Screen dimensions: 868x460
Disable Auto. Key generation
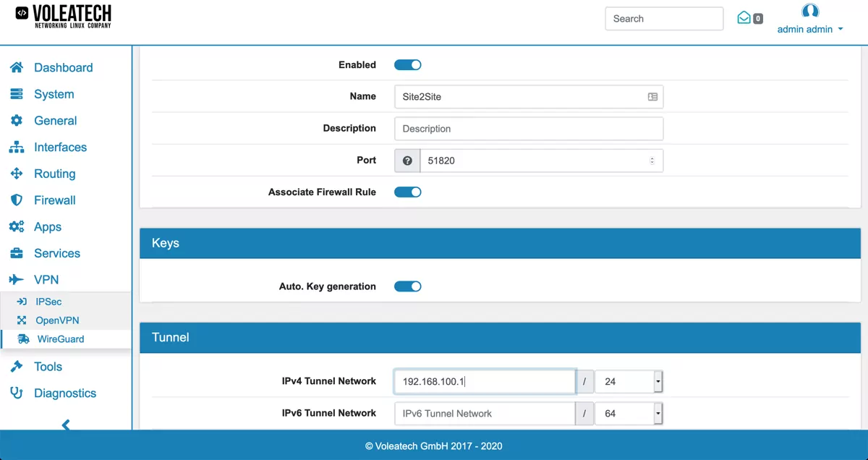click(x=407, y=286)
